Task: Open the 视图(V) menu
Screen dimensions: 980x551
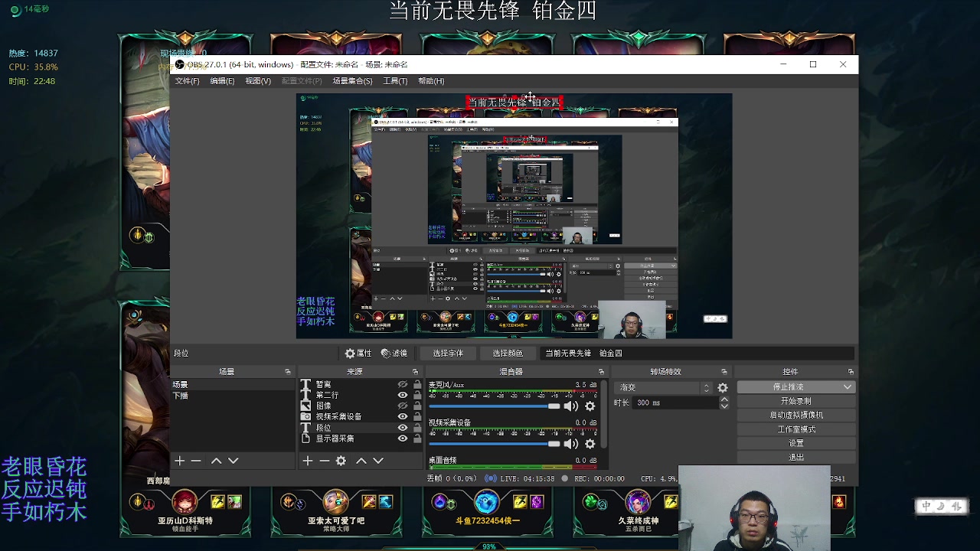Action: coord(258,81)
